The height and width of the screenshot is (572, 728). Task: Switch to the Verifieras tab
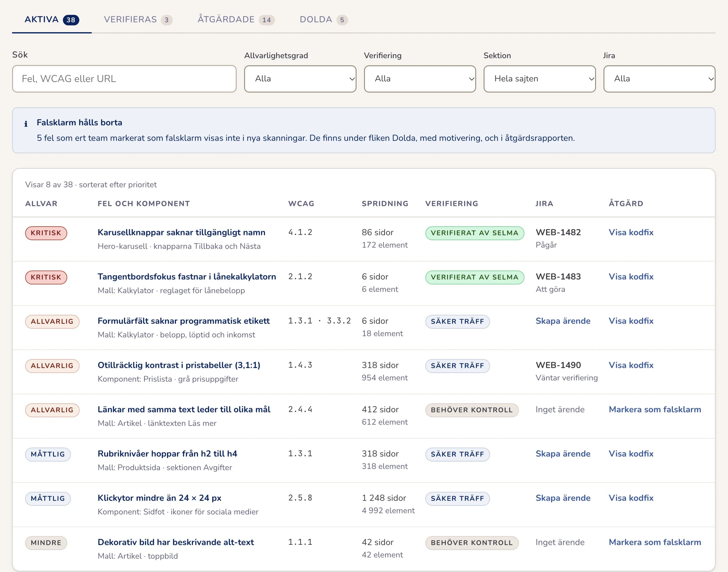pos(138,19)
